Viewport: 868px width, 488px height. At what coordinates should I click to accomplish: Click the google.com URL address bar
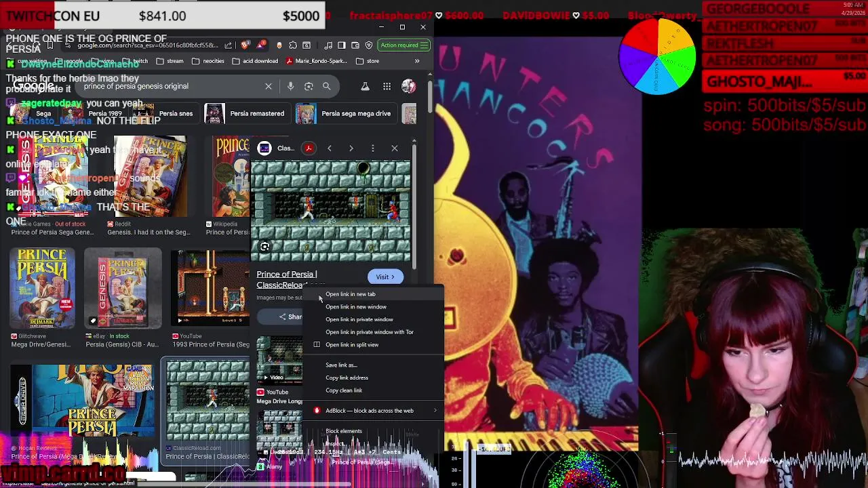click(148, 45)
